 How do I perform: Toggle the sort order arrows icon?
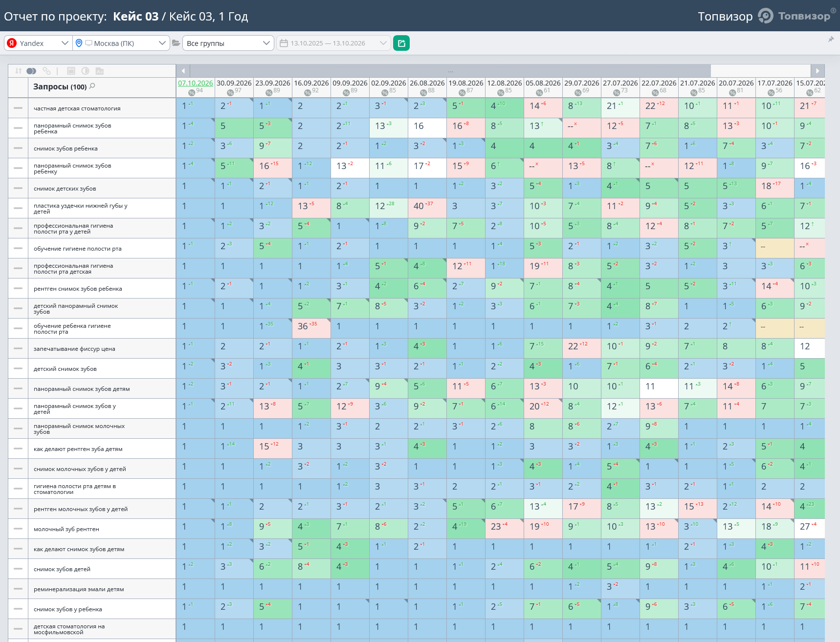click(x=18, y=71)
